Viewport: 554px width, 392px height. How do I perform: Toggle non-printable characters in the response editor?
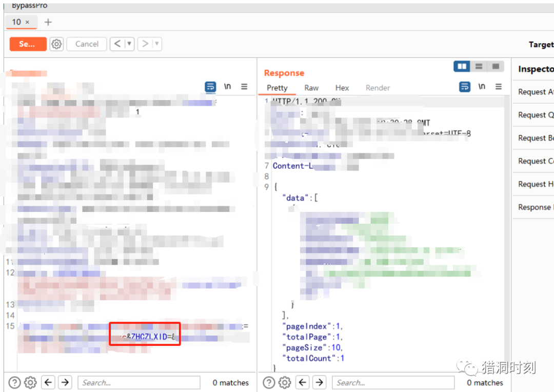point(482,87)
